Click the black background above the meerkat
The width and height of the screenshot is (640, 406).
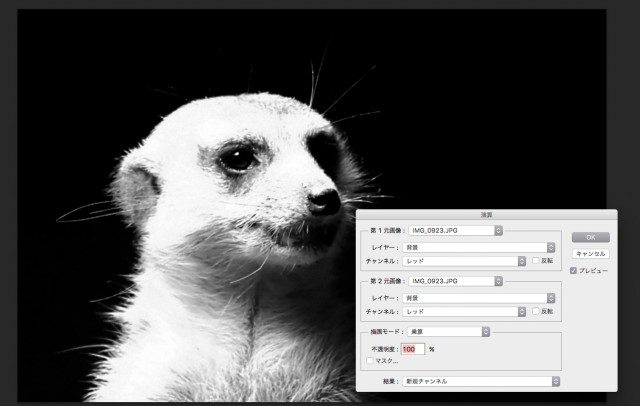pyautogui.click(x=200, y=50)
